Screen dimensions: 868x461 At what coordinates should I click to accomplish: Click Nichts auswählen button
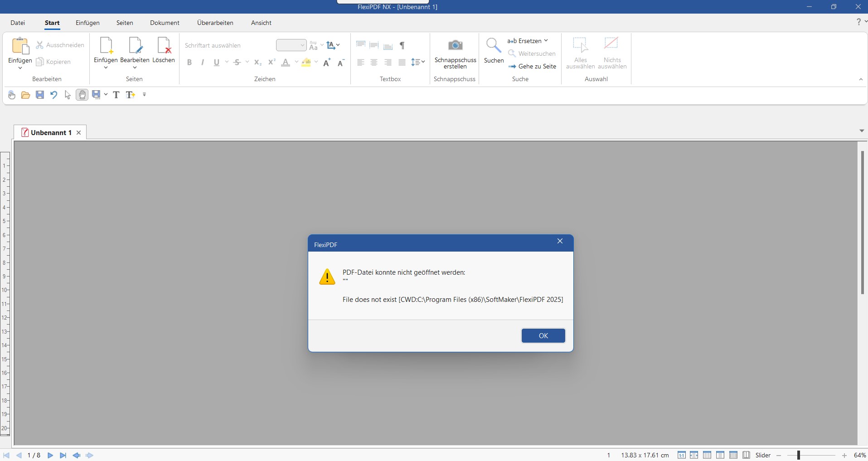(612, 53)
